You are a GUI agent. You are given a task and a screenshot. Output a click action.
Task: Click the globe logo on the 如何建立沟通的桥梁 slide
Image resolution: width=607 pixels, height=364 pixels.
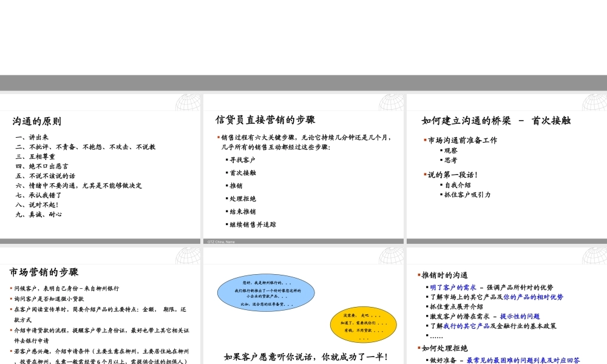pos(595,103)
